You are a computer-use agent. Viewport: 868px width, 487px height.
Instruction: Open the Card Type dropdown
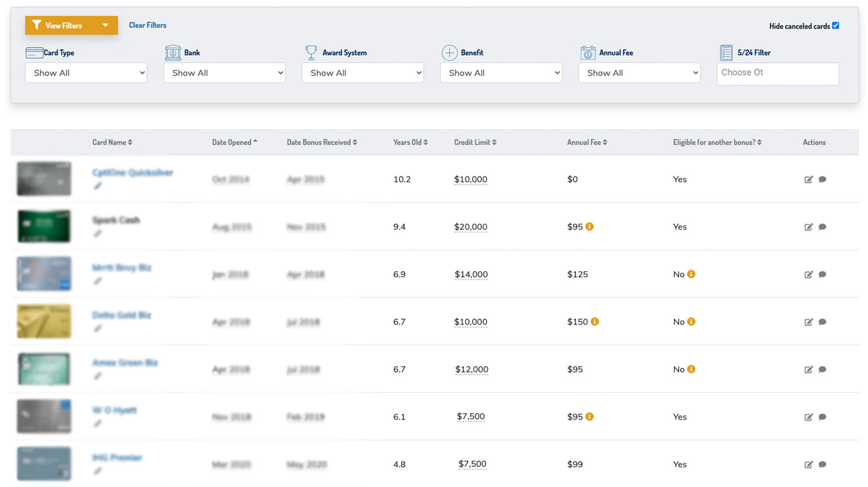click(x=86, y=72)
